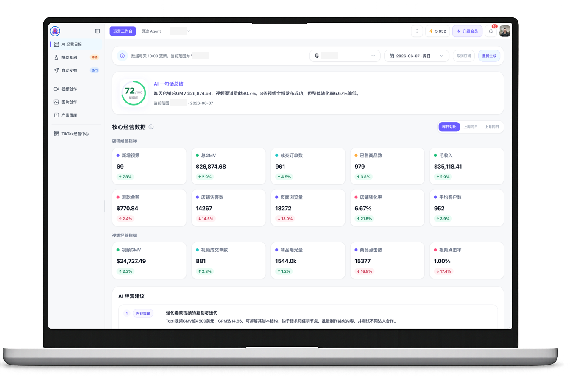Screen dimensions: 588x376
Task: Click the 升级会员 upgrade button
Action: point(467,31)
